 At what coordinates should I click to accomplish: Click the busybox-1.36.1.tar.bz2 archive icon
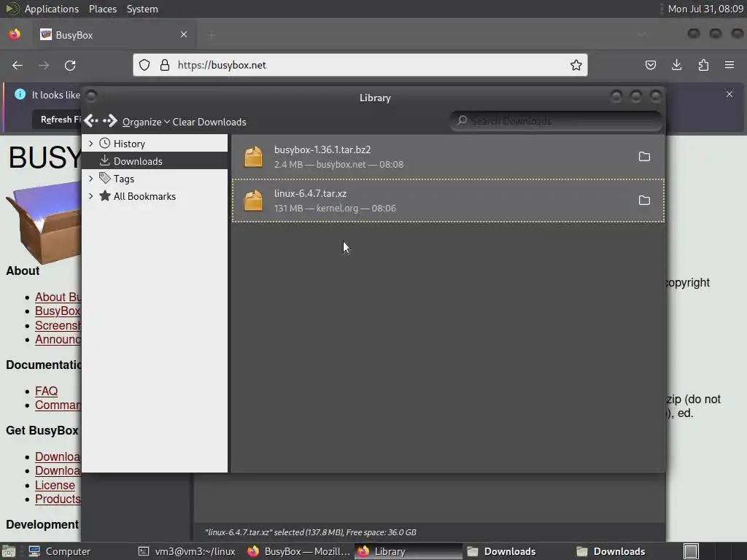[253, 157]
